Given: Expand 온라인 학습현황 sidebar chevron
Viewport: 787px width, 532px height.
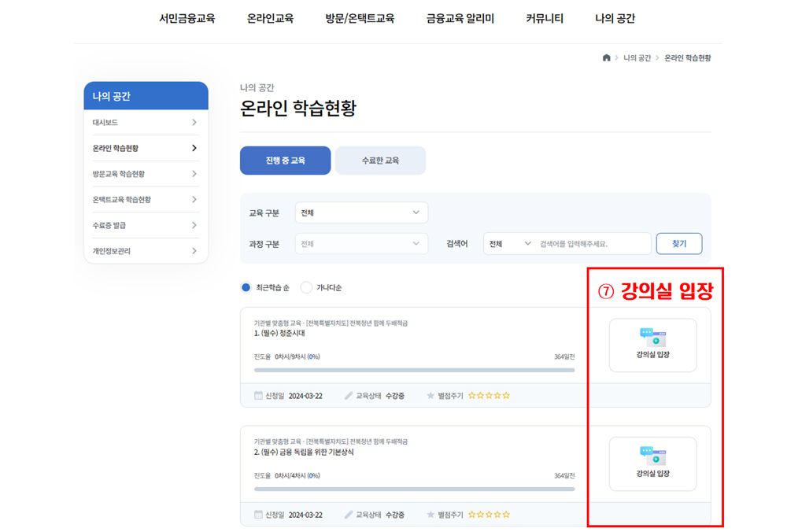Looking at the screenshot, I should click(194, 148).
